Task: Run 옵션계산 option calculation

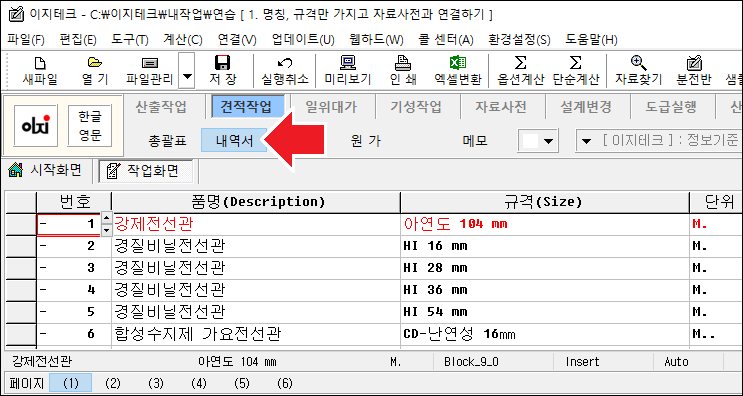Action: tap(520, 71)
